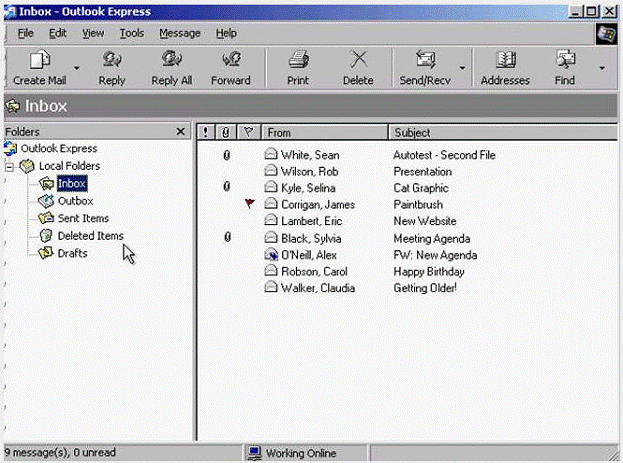This screenshot has width=623, height=463.
Task: Toggle the flag on Corrigan, James message
Action: coord(249,204)
